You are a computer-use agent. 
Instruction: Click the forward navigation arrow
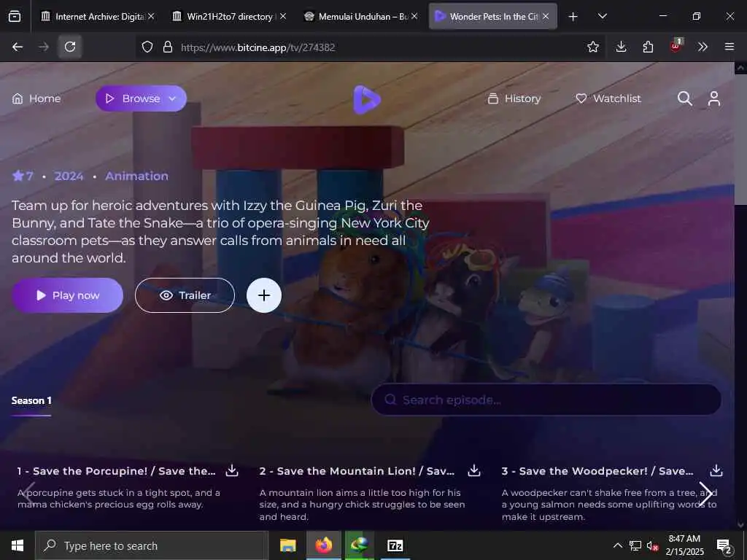[x=43, y=47]
